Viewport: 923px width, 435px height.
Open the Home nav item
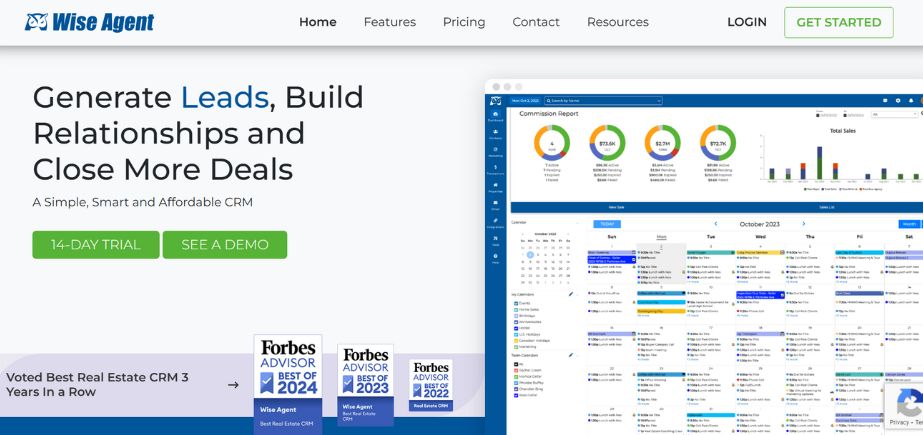click(318, 22)
